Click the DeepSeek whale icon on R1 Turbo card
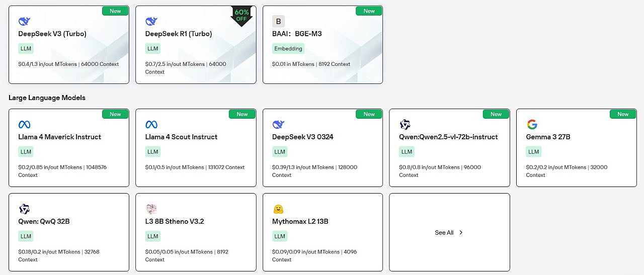 [151, 21]
